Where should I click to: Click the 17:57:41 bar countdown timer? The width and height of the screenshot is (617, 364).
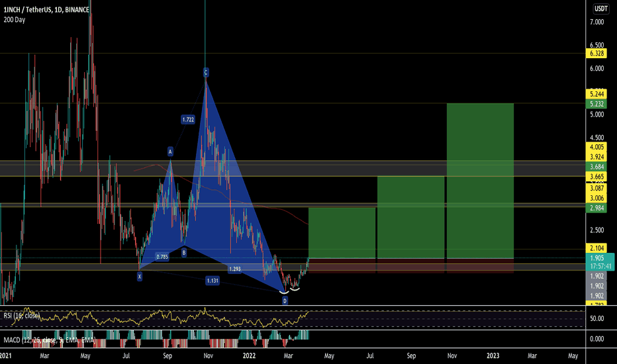pyautogui.click(x=600, y=267)
